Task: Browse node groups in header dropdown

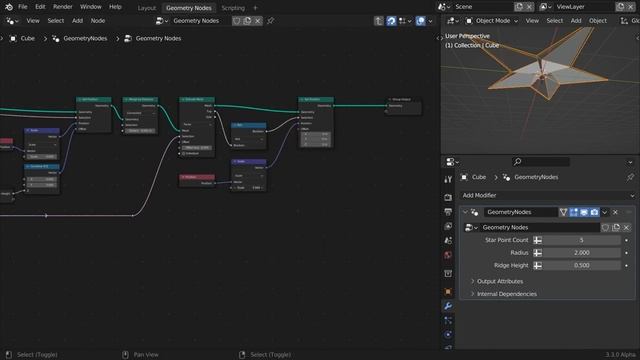Action: pos(162,21)
